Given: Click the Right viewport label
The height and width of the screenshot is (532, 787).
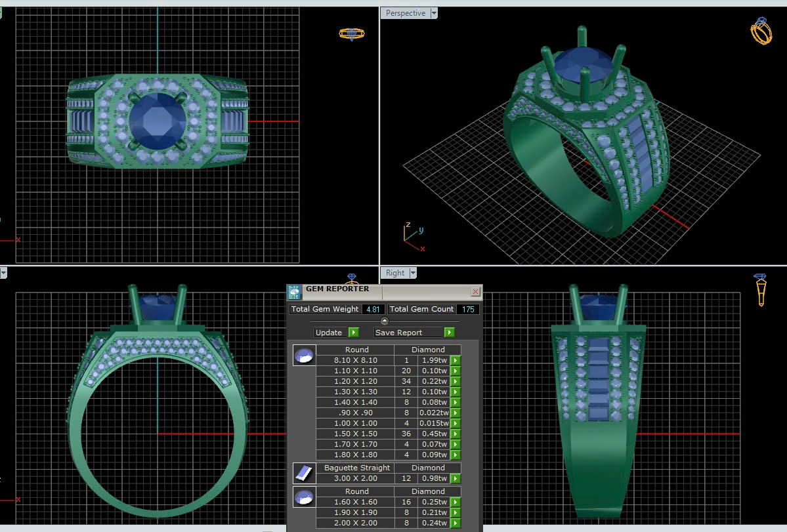Looking at the screenshot, I should tap(395, 273).
